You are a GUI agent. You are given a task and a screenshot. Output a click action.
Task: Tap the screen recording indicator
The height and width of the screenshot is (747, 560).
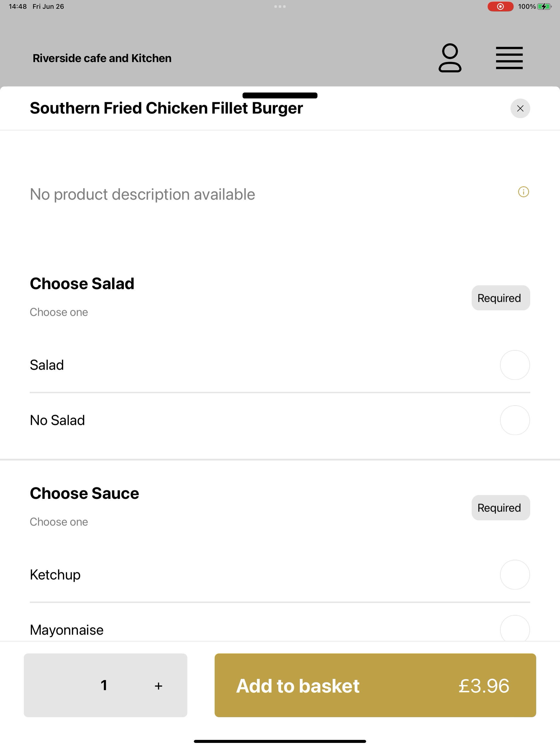pyautogui.click(x=500, y=6)
